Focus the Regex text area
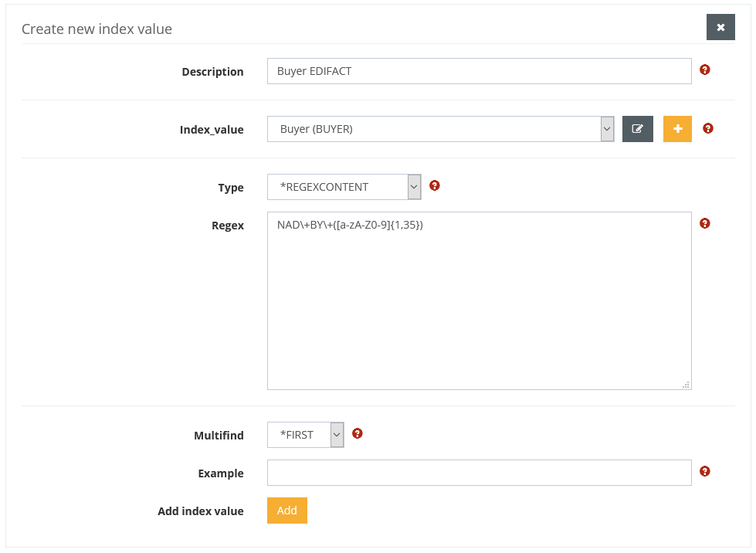The image size is (756, 553). (479, 301)
